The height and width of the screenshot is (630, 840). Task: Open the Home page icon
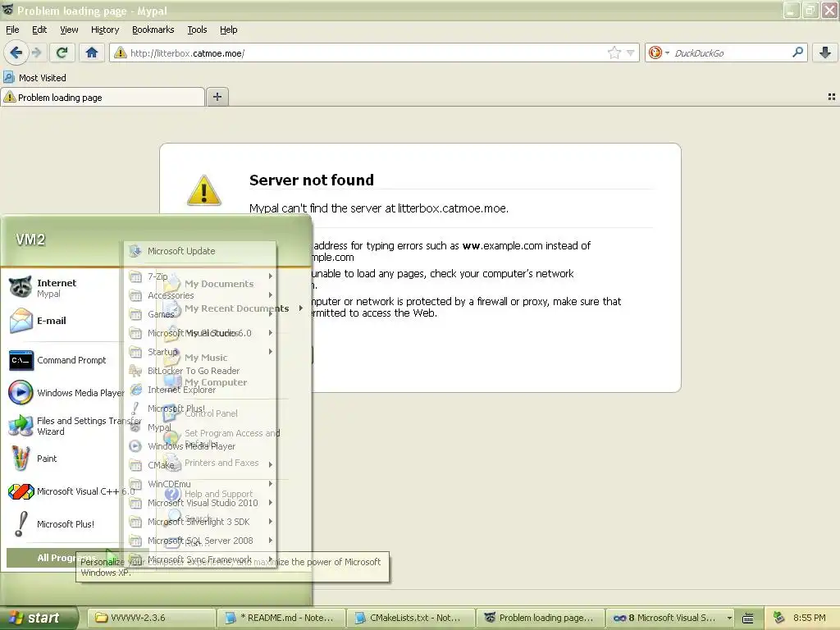[x=92, y=52]
